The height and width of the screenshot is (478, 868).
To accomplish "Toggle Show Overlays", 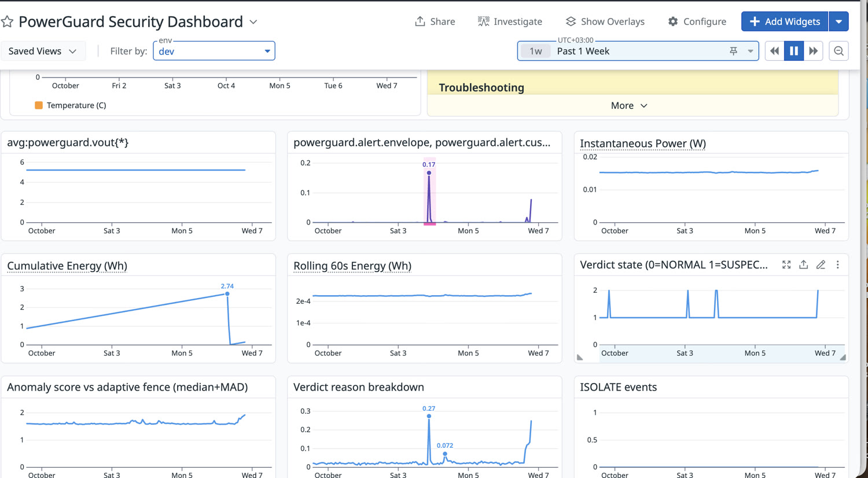I will [x=605, y=21].
